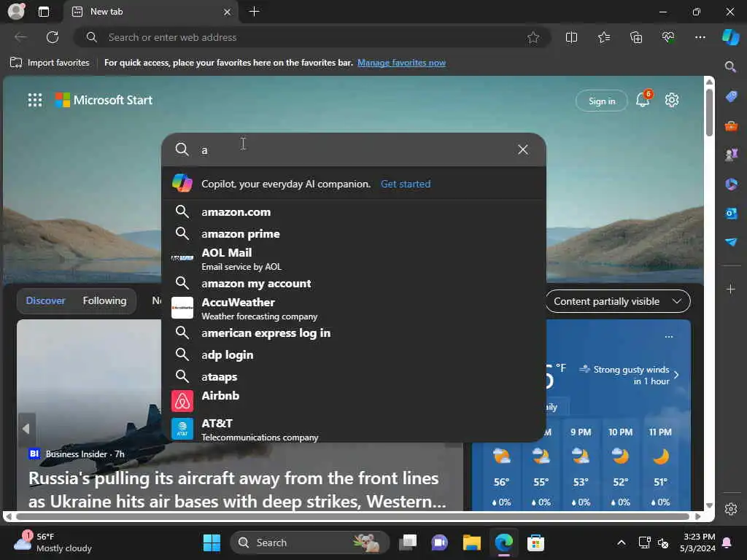Image resolution: width=747 pixels, height=560 pixels.
Task: Add this page to favorites star
Action: coord(533,37)
